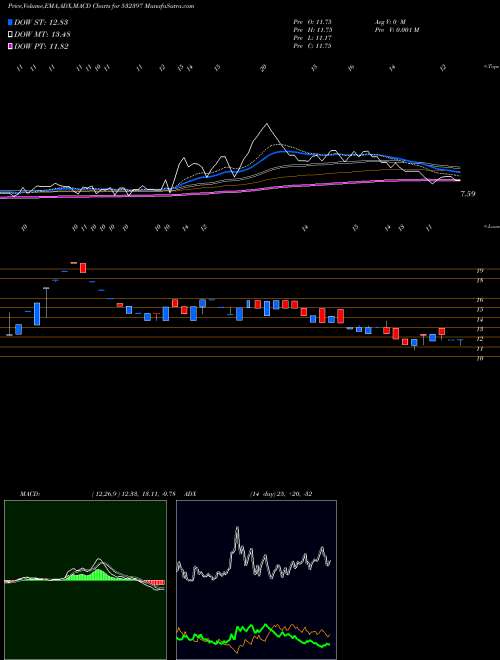Click the 19 price axis label
The width and height of the screenshot is (500, 660).
click(x=479, y=271)
